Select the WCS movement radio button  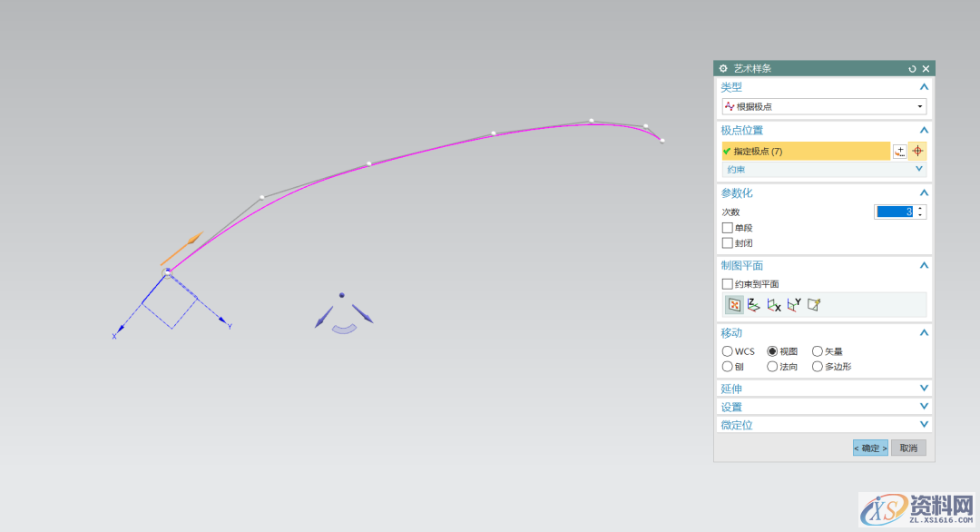728,351
